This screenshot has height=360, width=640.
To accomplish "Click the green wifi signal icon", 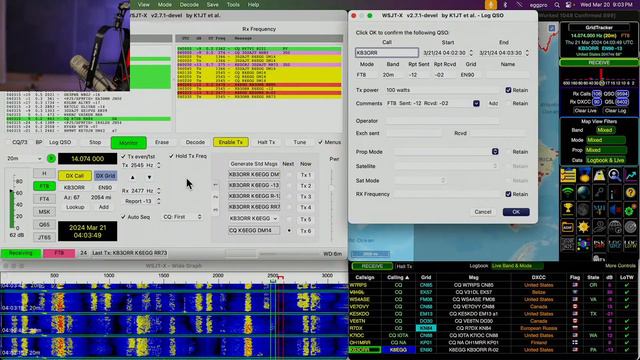I will [568, 193].
